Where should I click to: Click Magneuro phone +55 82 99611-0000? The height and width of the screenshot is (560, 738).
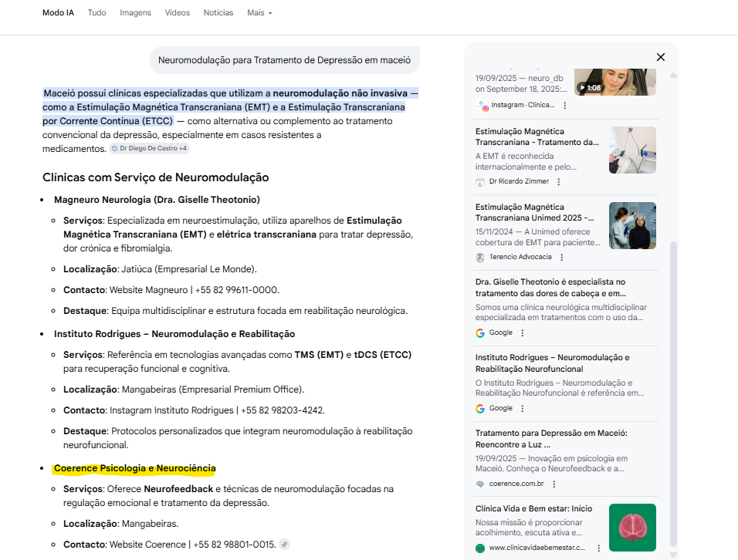236,290
